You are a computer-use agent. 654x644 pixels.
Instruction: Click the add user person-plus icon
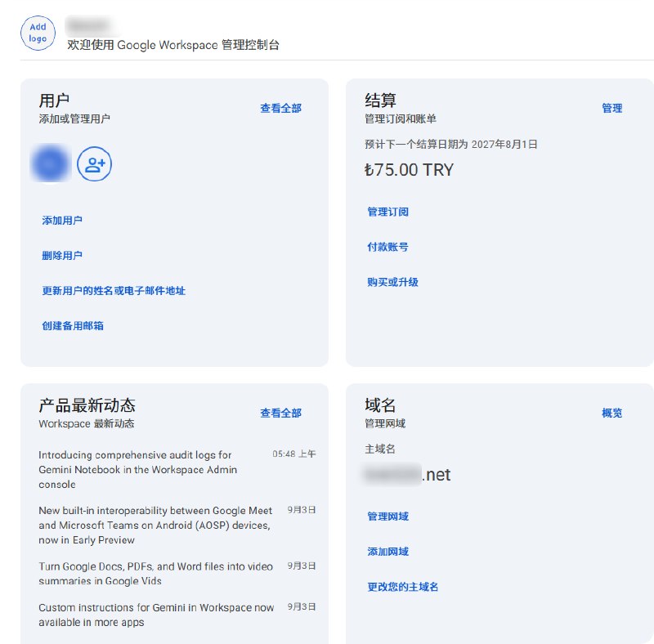pos(94,164)
